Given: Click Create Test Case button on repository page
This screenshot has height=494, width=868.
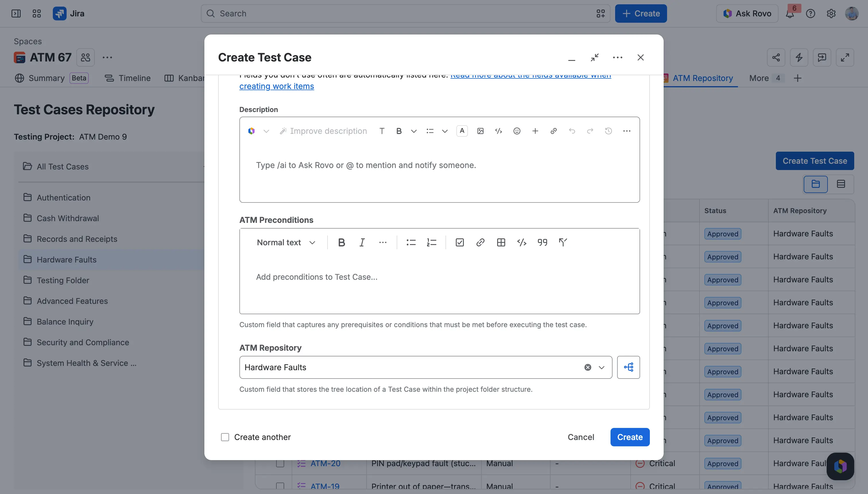Looking at the screenshot, I should (x=814, y=161).
